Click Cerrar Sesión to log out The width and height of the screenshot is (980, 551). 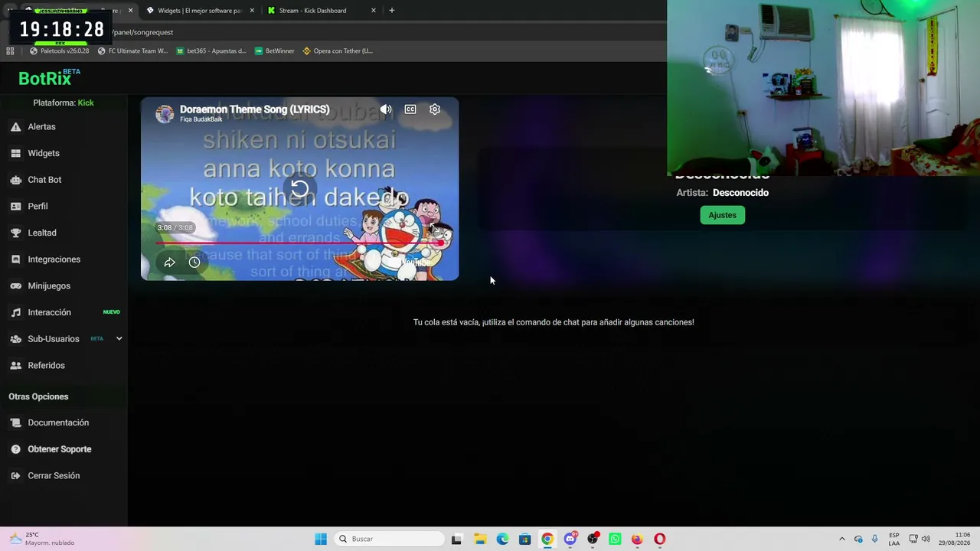tap(54, 475)
